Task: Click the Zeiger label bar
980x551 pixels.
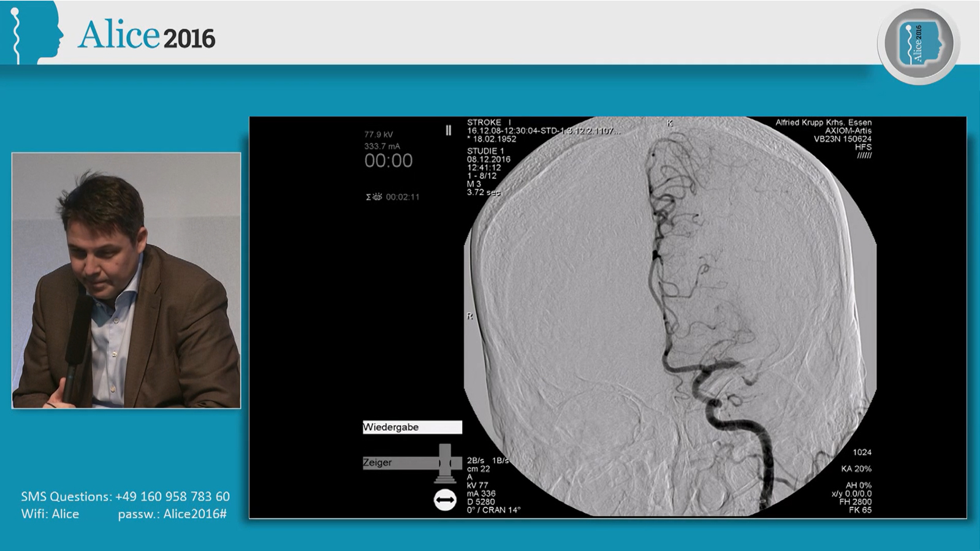Action: (398, 463)
